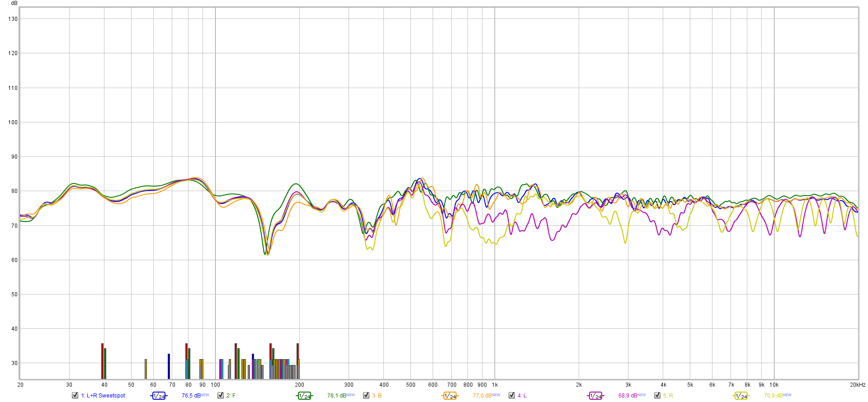Click the '2: F' legend label
The height and width of the screenshot is (402, 868).
click(231, 396)
